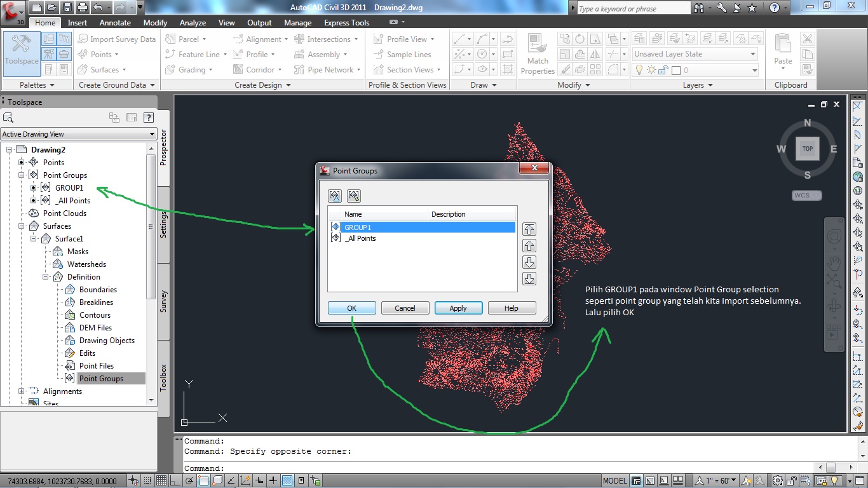Click the Cut scissors icon in Clipboard
The height and width of the screenshot is (488, 868).
tap(807, 39)
